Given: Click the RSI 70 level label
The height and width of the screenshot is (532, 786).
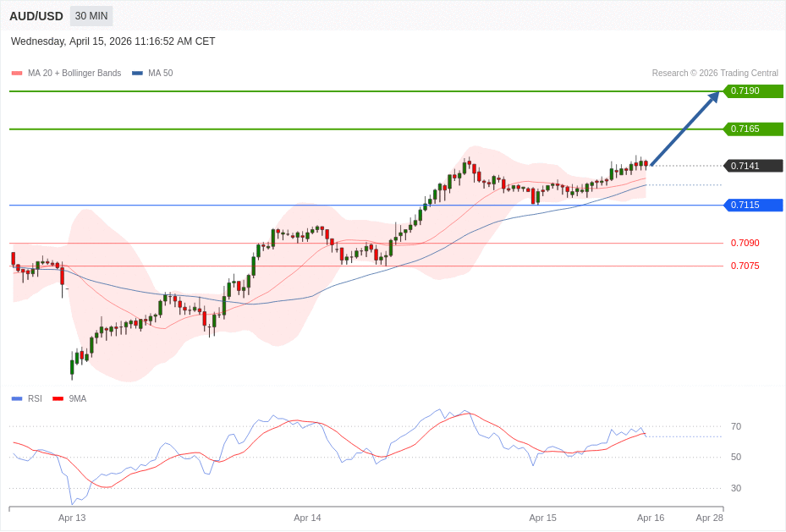Looking at the screenshot, I should click(736, 427).
